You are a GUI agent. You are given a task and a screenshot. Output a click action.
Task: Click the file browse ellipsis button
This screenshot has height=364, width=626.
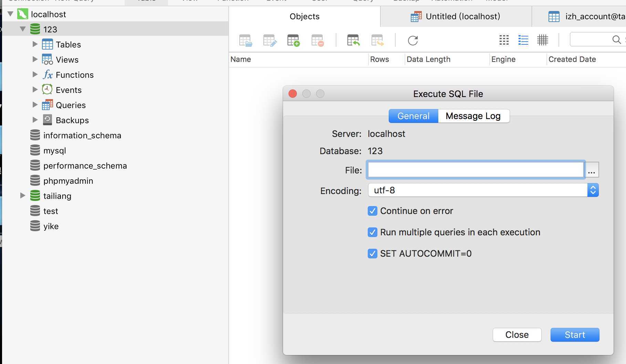point(592,170)
